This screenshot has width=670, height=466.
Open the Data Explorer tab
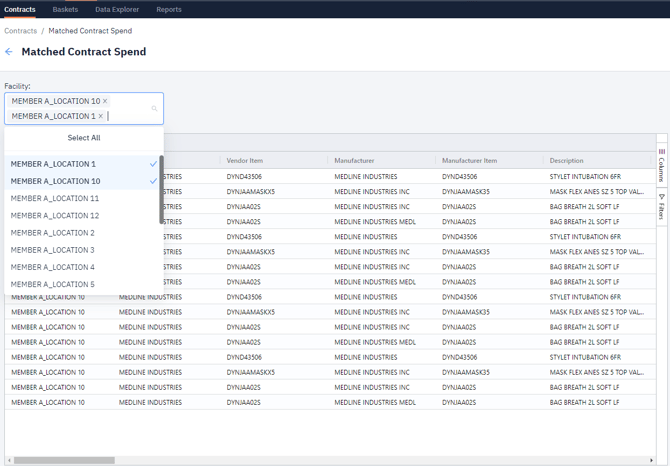point(117,9)
